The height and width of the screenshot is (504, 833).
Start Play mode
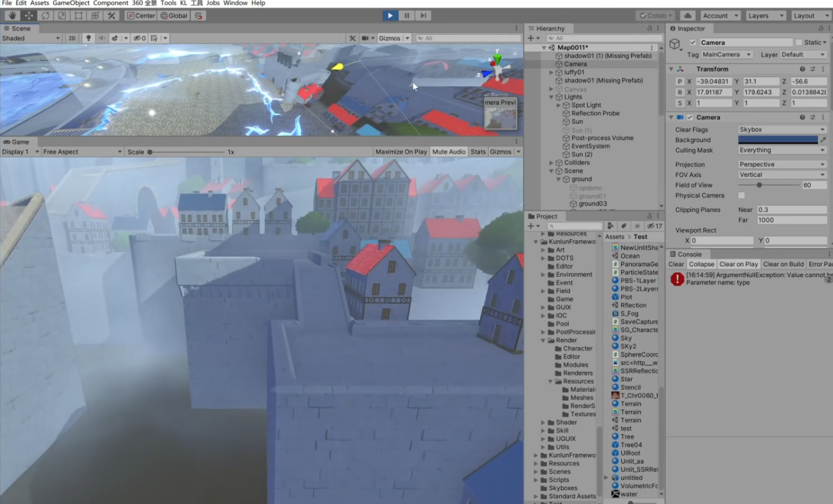[390, 15]
